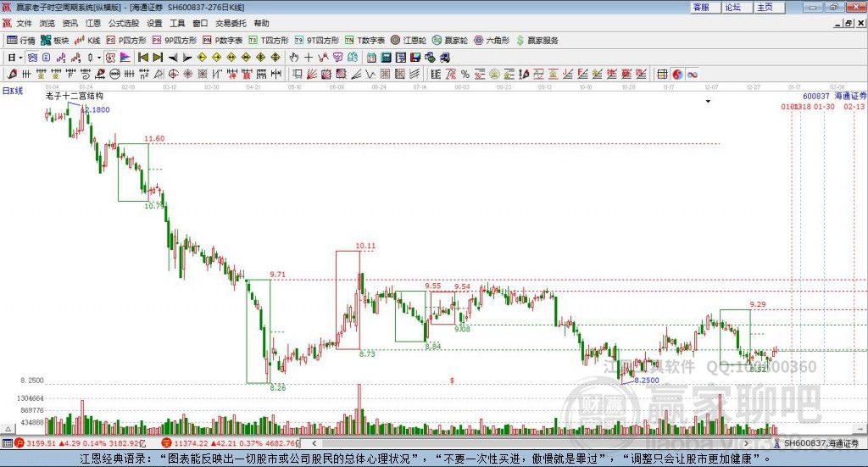868x467 pixels.
Task: Click the percent sign tool icon
Action: [x=465, y=74]
